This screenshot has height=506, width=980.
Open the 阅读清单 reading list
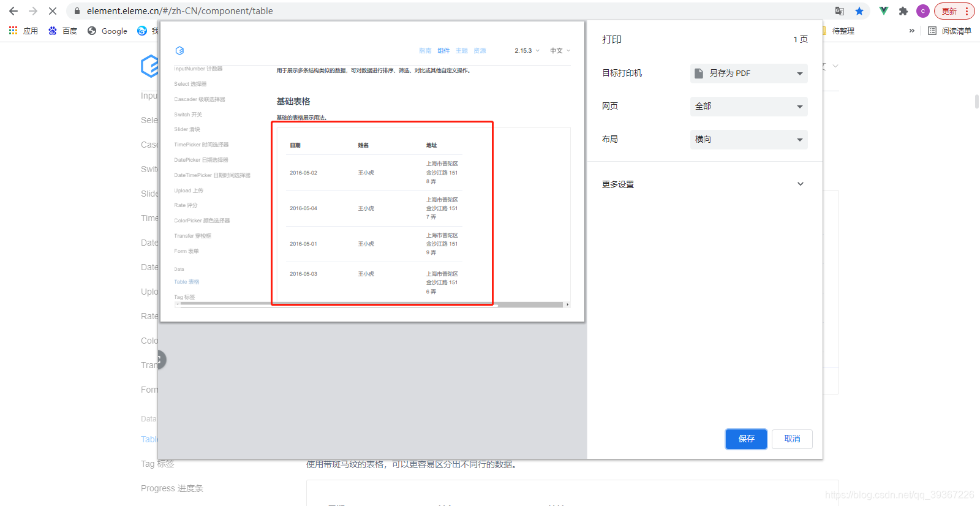coord(949,31)
